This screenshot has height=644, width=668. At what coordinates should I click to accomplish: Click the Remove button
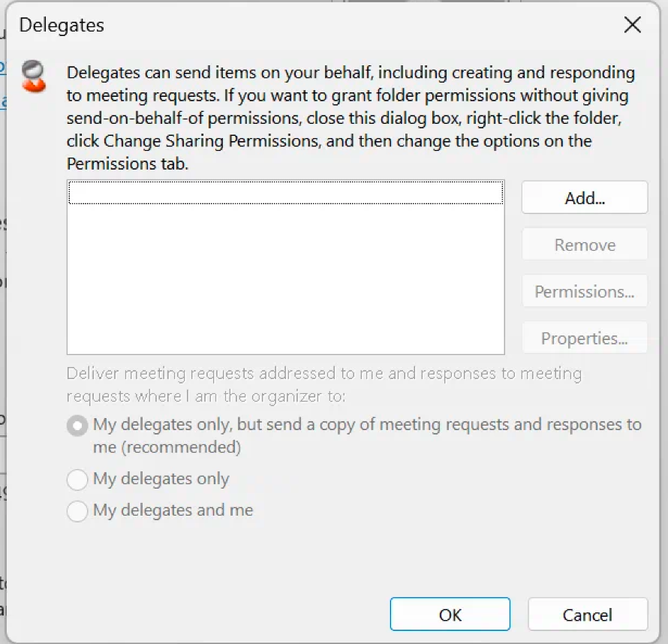pos(585,245)
